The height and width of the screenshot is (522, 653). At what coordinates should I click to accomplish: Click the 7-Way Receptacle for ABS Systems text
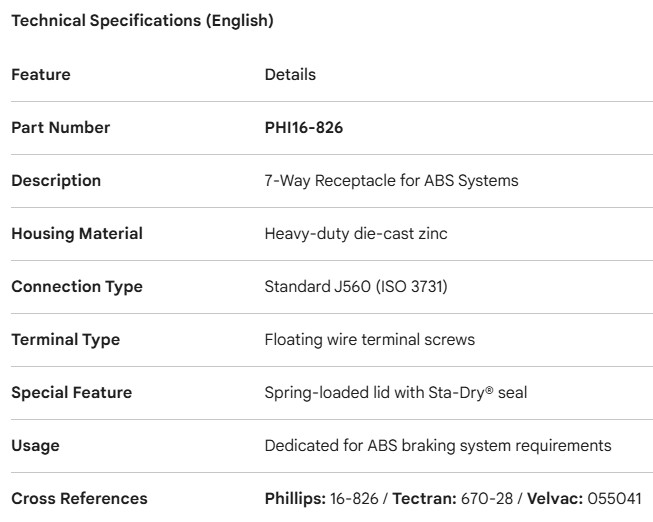click(x=390, y=181)
